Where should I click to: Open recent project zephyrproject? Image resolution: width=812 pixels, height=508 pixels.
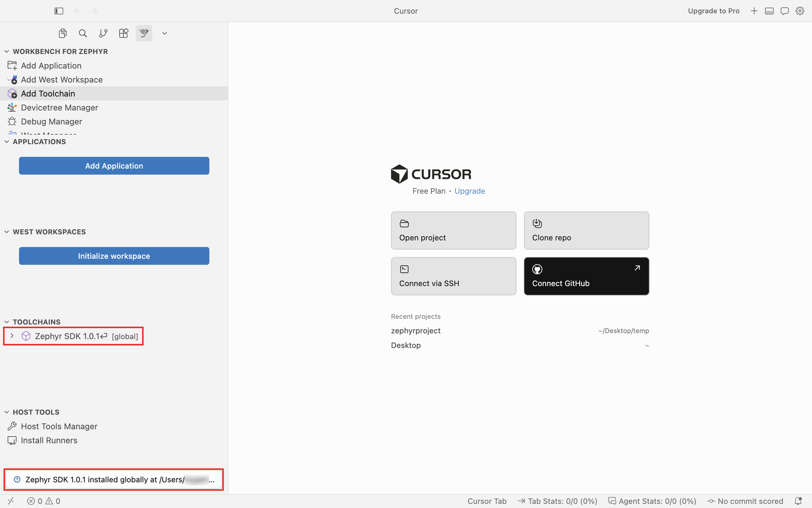coord(520,331)
